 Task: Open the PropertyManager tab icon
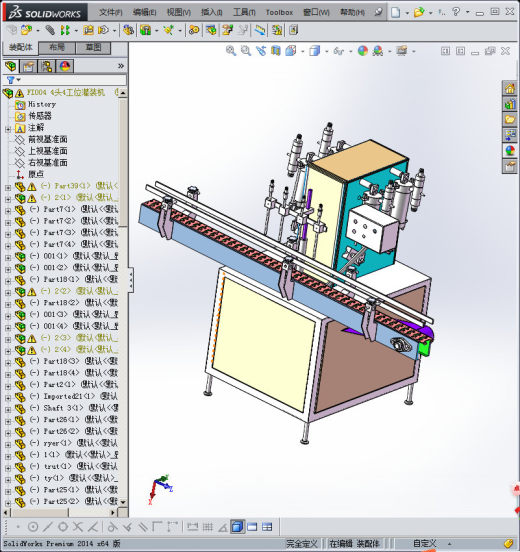29,66
